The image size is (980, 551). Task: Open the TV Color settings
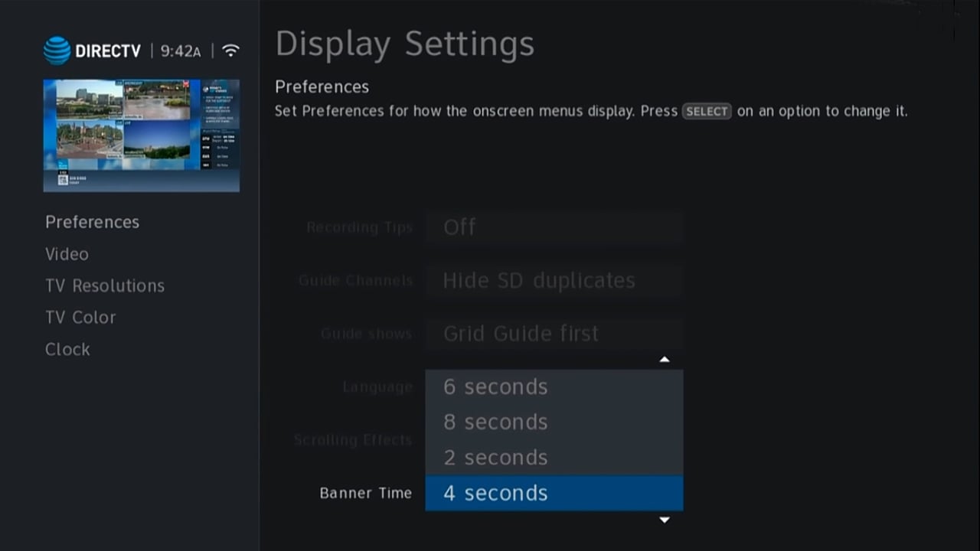pos(80,317)
